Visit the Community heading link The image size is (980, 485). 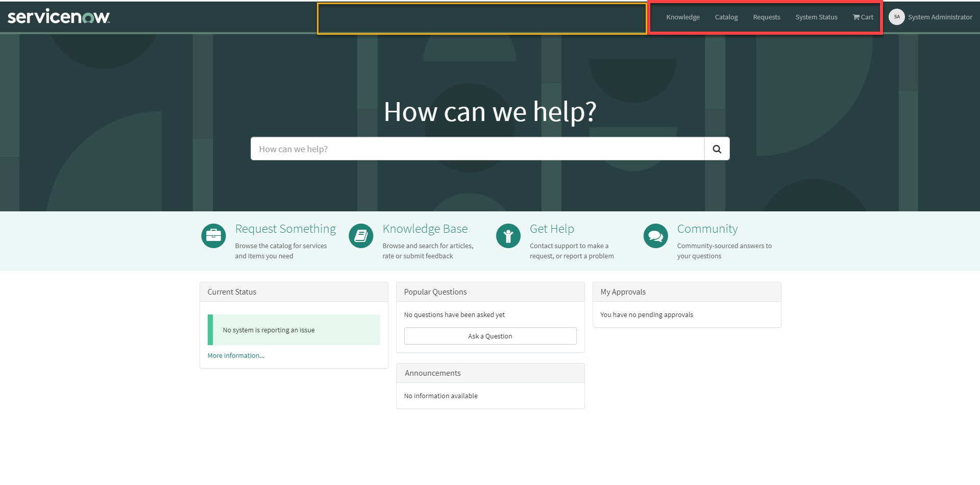pos(707,229)
